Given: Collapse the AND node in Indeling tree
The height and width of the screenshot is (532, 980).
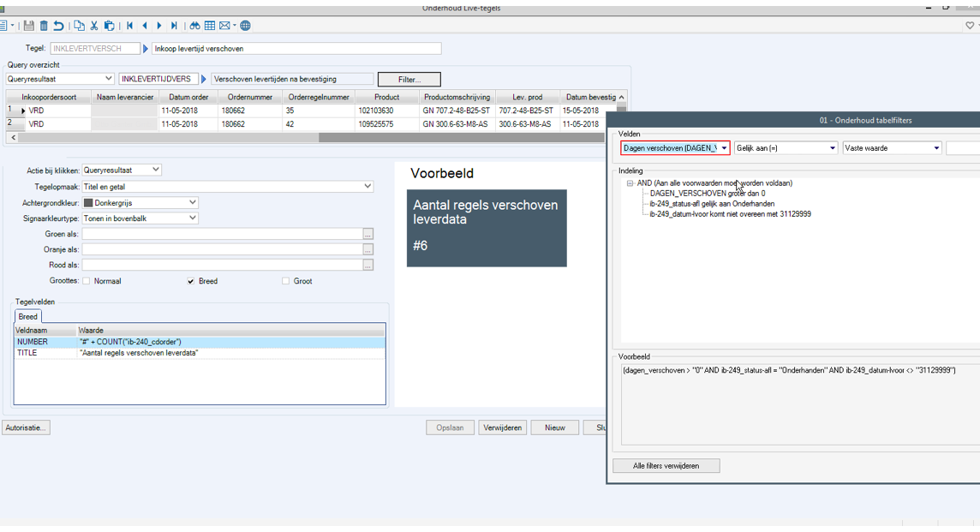Looking at the screenshot, I should [630, 183].
